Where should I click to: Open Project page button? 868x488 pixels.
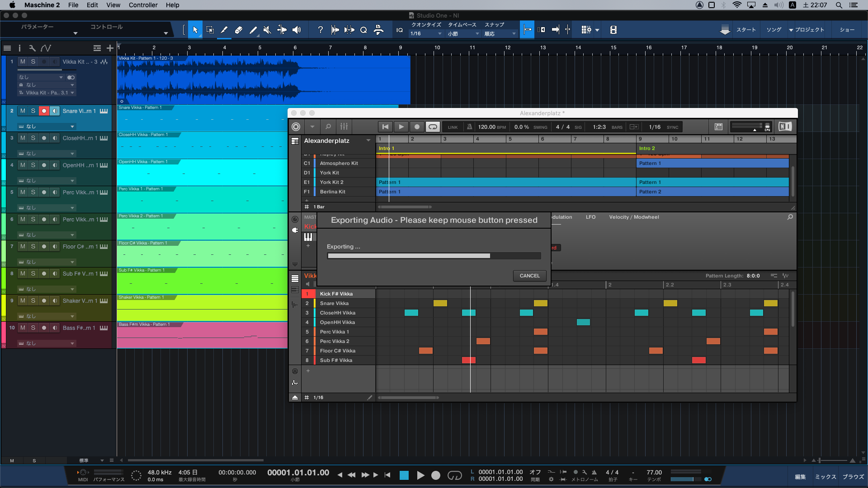click(x=810, y=30)
